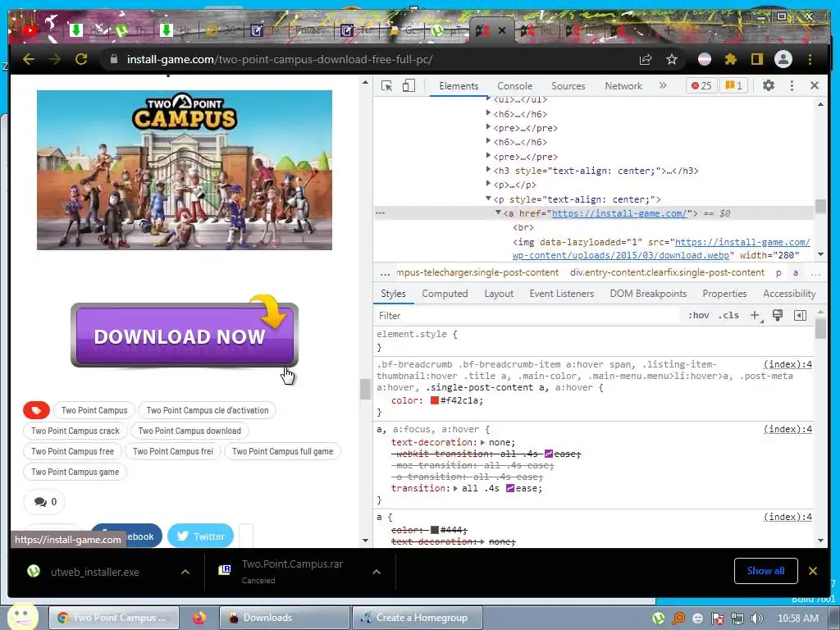Open DevTools customize three-dot menu
The width and height of the screenshot is (840, 630).
(792, 85)
